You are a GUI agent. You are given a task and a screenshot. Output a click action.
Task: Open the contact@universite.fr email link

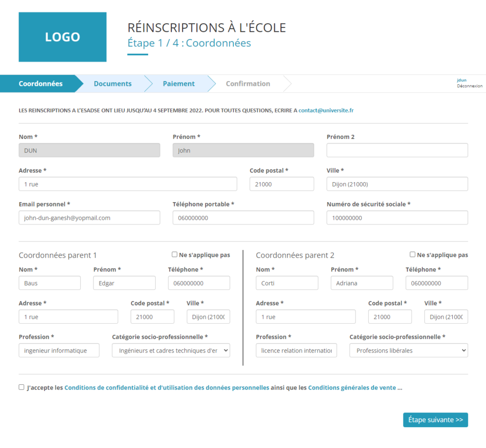point(326,110)
